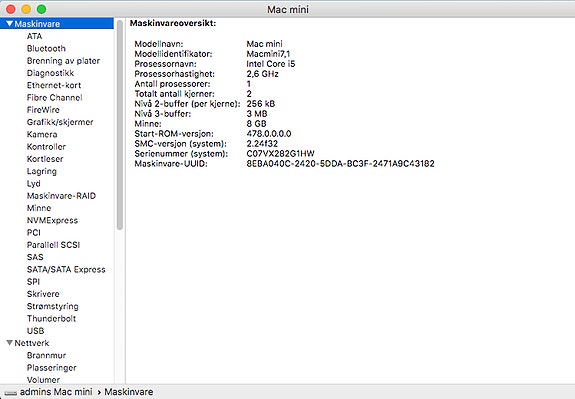Click the yellow minimize window button
Screen dimensions: 575x399
pyautogui.click(x=26, y=9)
